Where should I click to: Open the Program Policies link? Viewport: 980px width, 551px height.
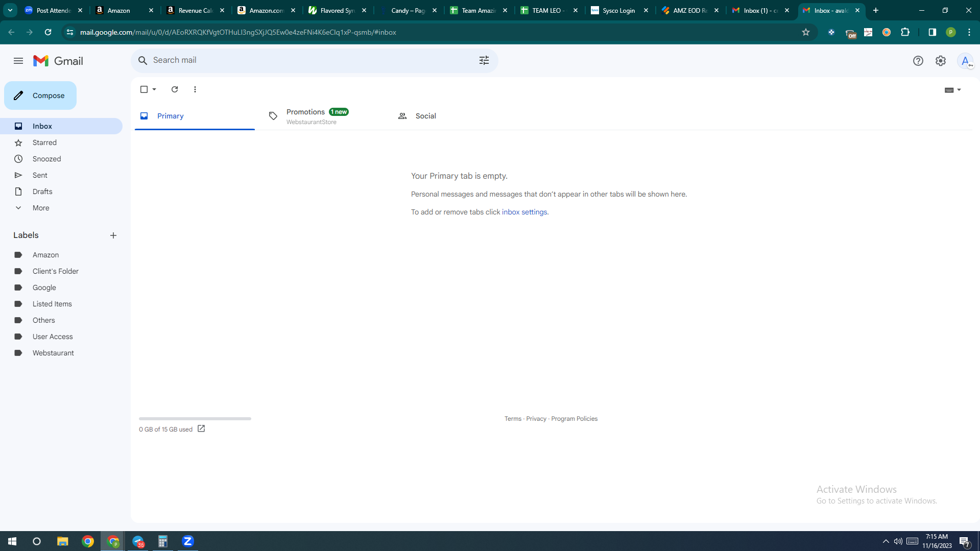click(x=574, y=419)
